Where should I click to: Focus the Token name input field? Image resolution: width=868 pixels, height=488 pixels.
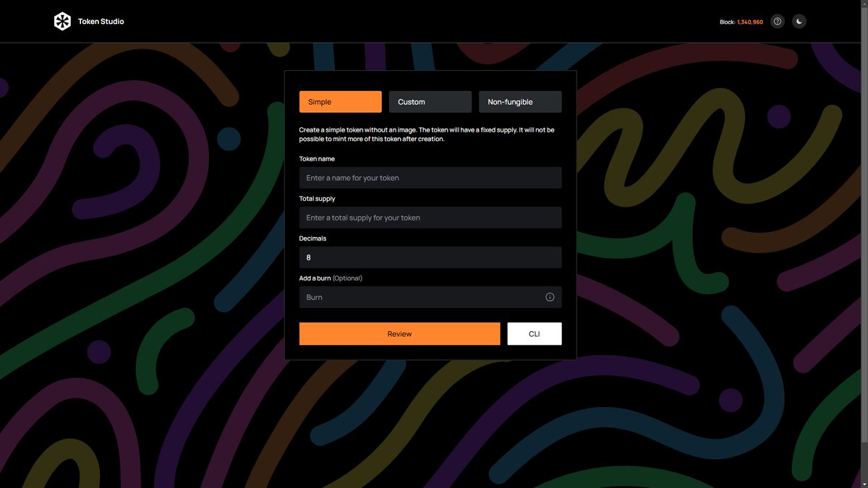point(430,178)
